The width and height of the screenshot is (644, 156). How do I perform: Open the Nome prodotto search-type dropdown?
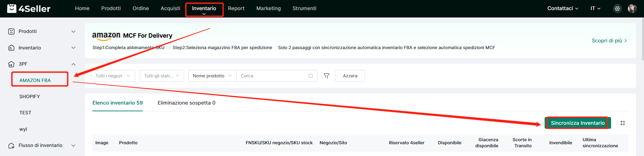(213, 76)
